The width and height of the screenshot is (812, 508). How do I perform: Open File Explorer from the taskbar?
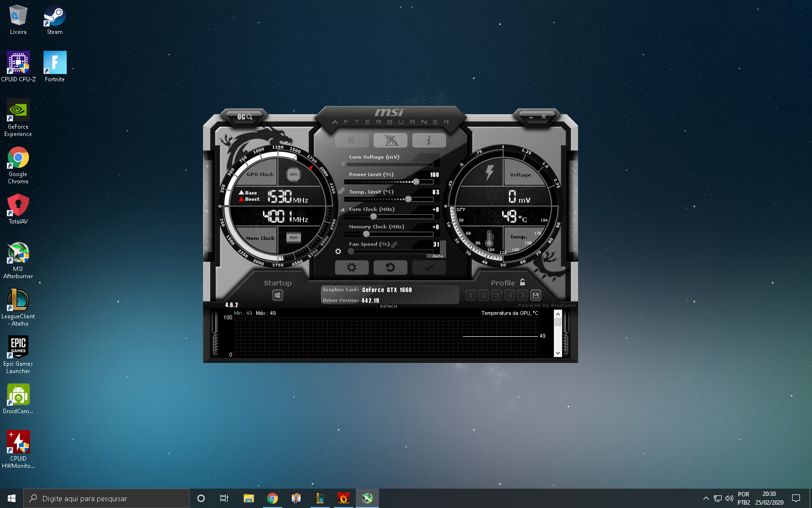pos(249,498)
